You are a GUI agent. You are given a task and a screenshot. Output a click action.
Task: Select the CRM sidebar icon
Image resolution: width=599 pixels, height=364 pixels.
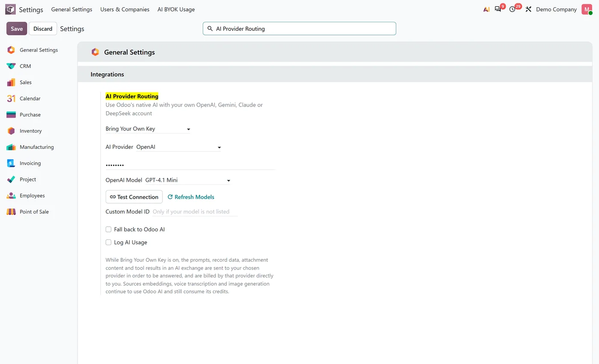pos(11,66)
